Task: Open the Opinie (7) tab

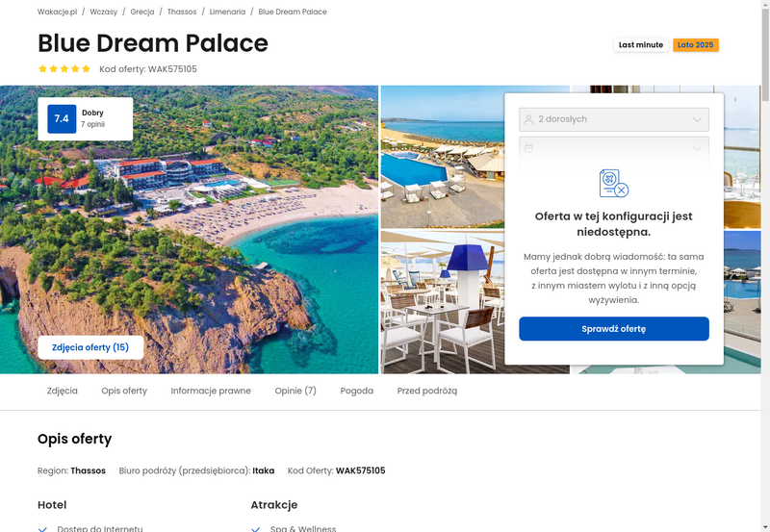Action: tap(295, 391)
